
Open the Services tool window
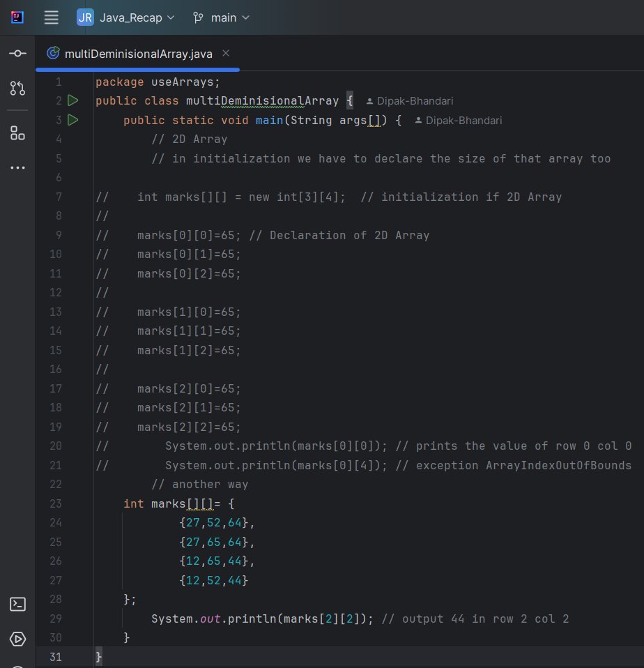point(17,638)
